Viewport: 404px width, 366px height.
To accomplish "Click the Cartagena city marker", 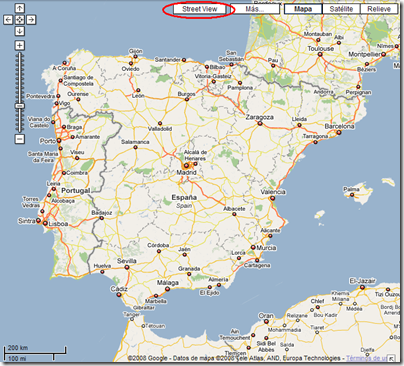I will [257, 260].
